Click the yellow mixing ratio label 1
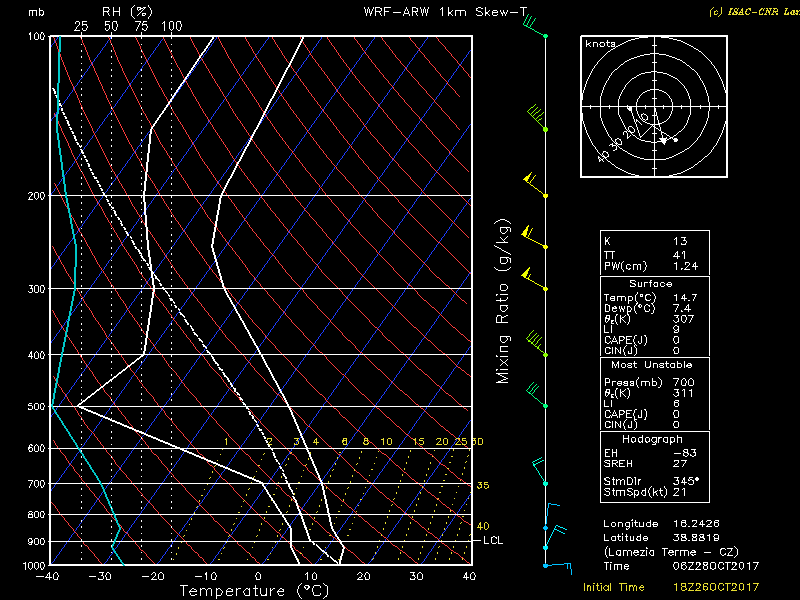 [227, 442]
